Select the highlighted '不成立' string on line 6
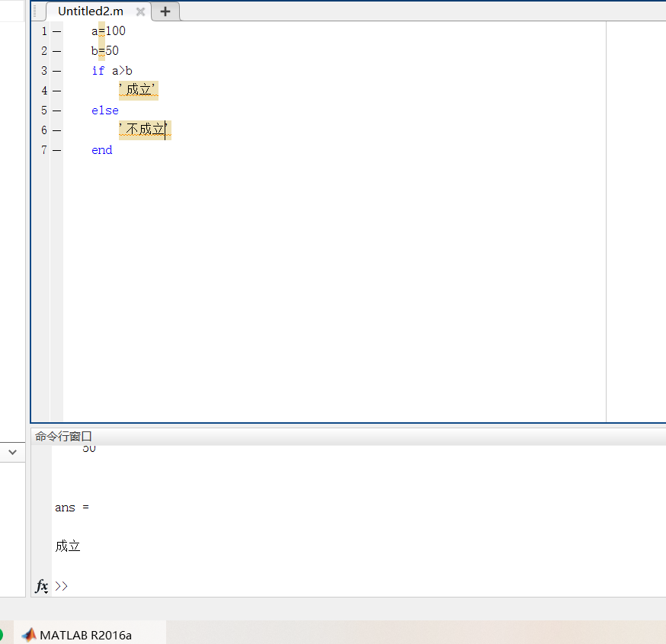Viewport: 666px width, 644px height. [x=145, y=130]
